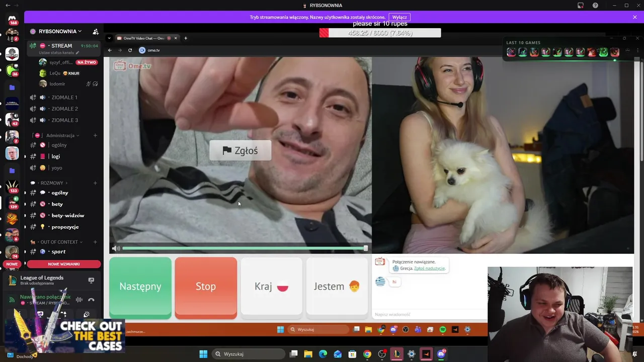
Task: Click the red Stop button
Action: point(206,288)
